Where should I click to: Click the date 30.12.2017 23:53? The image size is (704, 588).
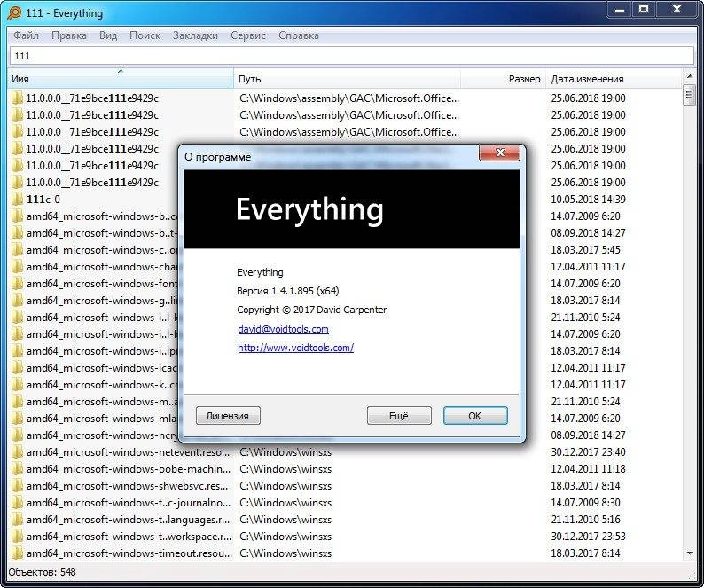click(588, 537)
